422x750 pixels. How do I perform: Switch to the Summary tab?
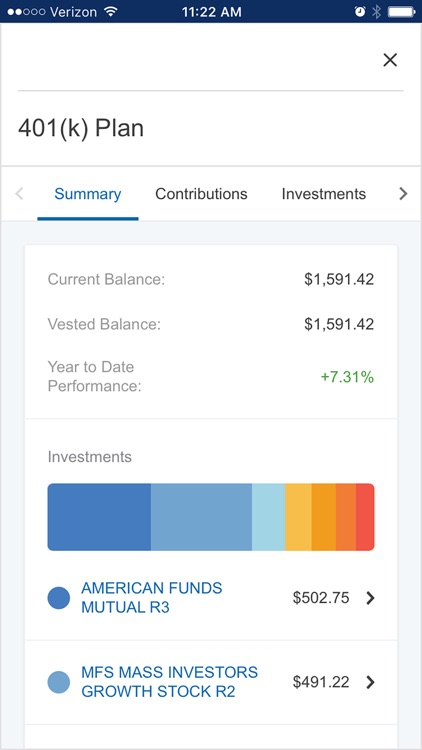[88, 194]
